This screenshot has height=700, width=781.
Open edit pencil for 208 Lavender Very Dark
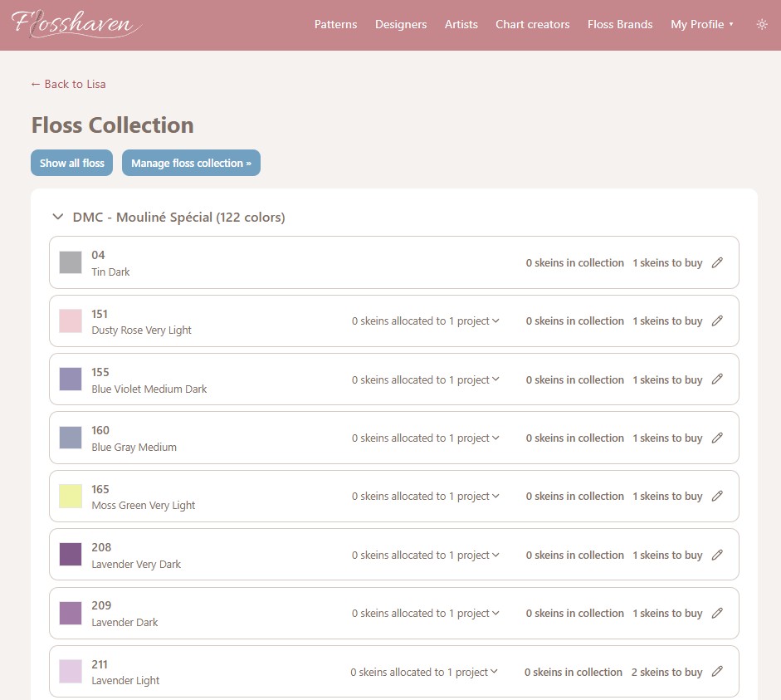[717, 555]
